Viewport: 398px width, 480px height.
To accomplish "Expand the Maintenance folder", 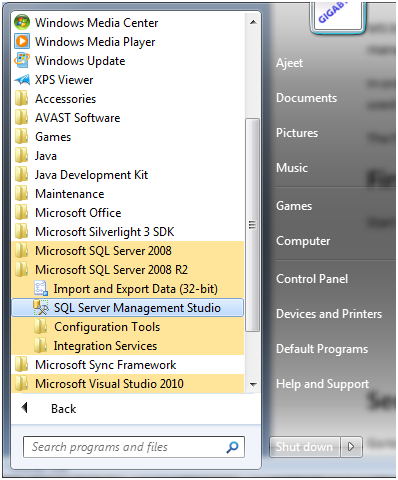I will click(x=128, y=194).
